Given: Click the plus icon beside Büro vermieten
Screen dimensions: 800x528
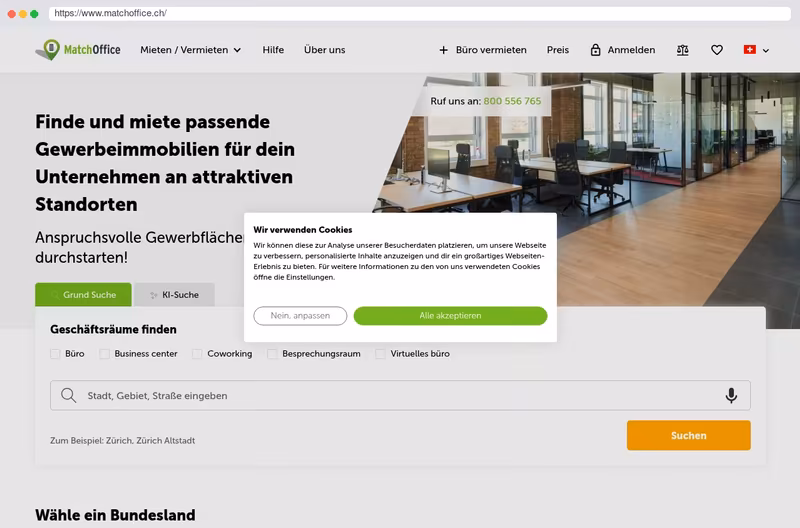Looking at the screenshot, I should point(443,50).
